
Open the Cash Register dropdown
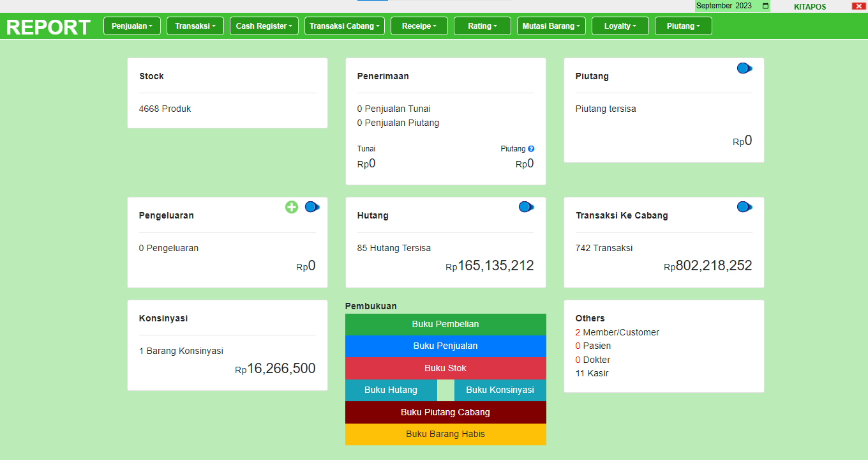pyautogui.click(x=264, y=26)
